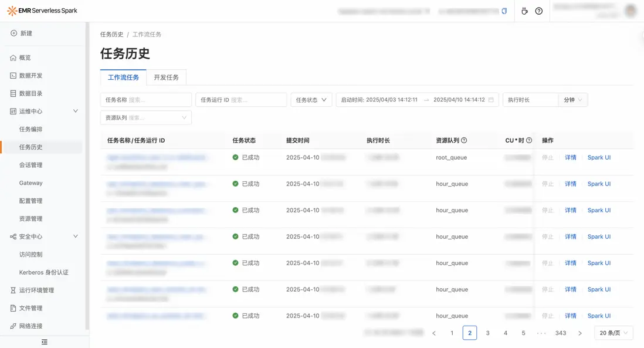Image resolution: width=644 pixels, height=348 pixels.
Task: Open 任务编排 in the sidebar
Action: (x=31, y=130)
